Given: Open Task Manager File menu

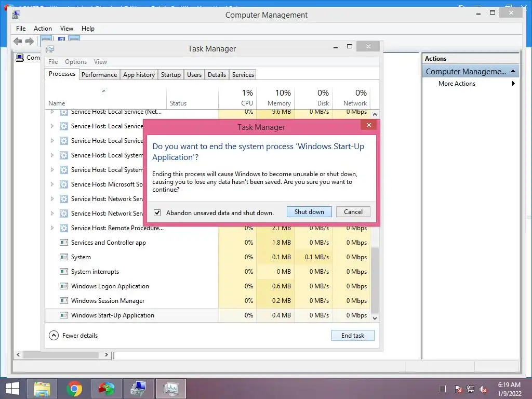Looking at the screenshot, I should pos(53,62).
